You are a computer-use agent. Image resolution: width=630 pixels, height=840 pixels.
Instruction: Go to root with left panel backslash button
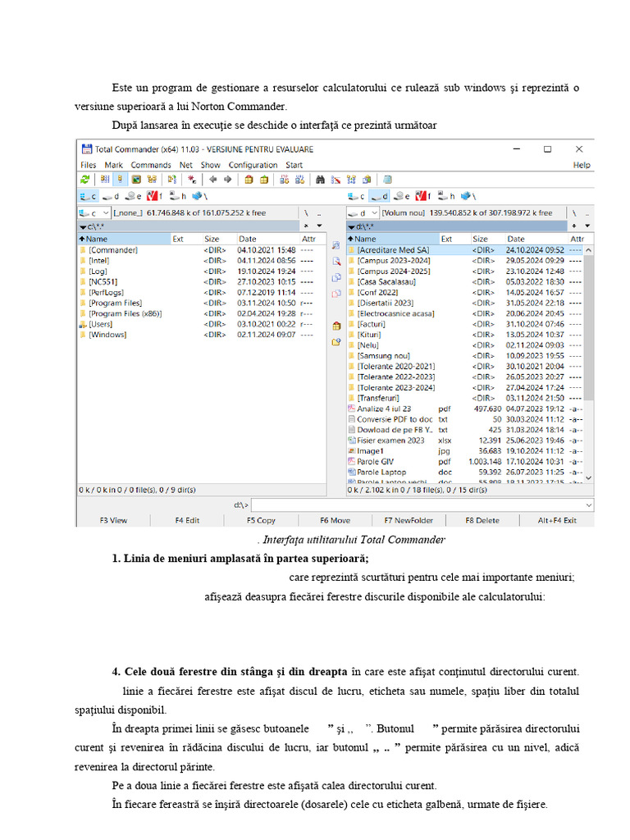(x=306, y=213)
